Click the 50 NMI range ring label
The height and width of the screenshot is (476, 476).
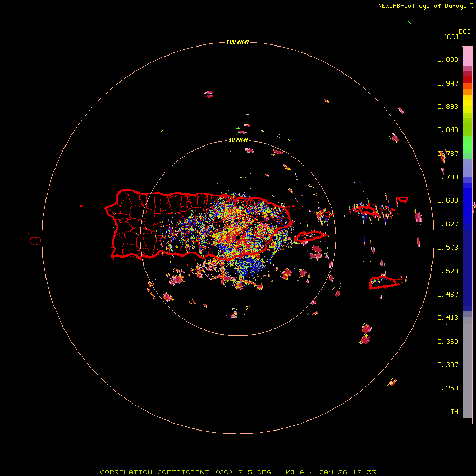tap(238, 140)
